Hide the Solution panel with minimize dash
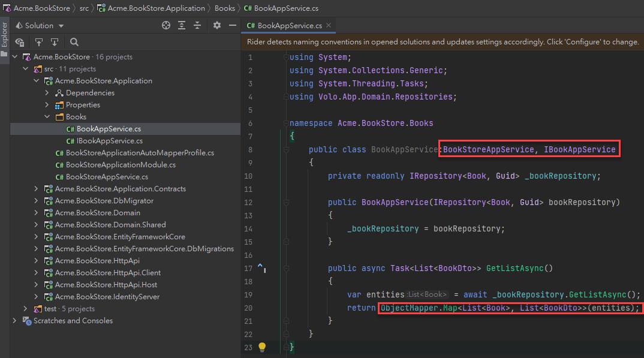The height and width of the screenshot is (358, 644). (x=232, y=26)
